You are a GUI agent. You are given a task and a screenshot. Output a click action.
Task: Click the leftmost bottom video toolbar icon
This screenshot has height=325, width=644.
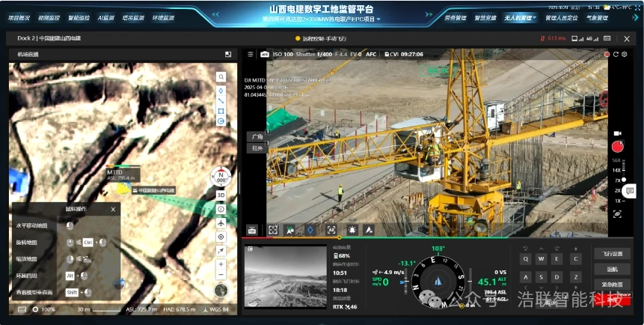[x=252, y=231]
